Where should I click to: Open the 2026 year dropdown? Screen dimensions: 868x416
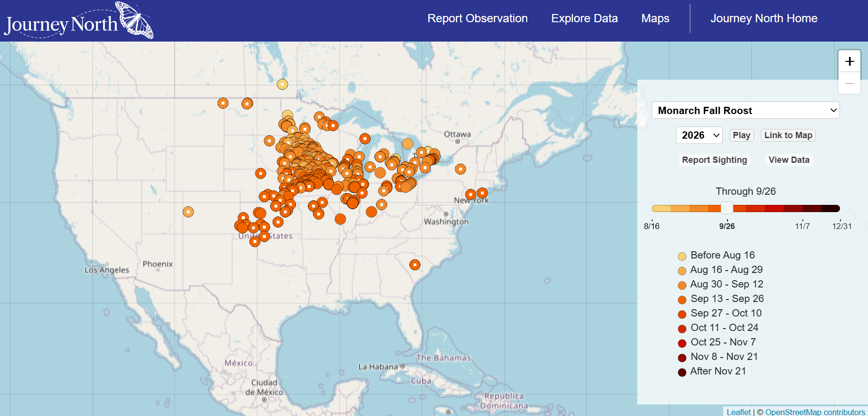click(x=699, y=135)
